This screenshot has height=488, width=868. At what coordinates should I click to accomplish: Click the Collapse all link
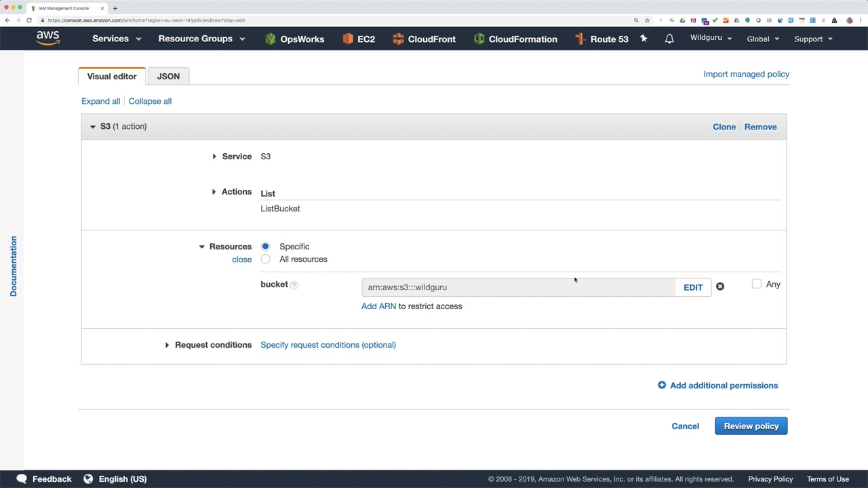(150, 101)
